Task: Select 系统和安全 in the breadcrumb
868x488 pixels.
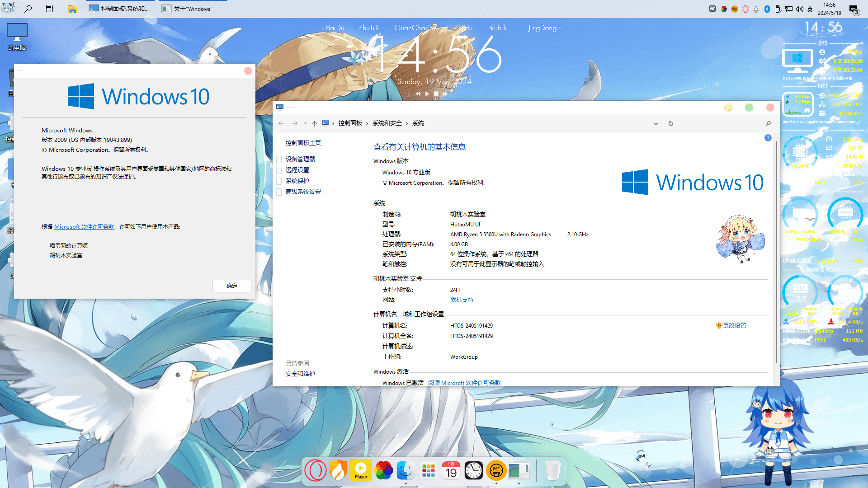Action: 387,123
